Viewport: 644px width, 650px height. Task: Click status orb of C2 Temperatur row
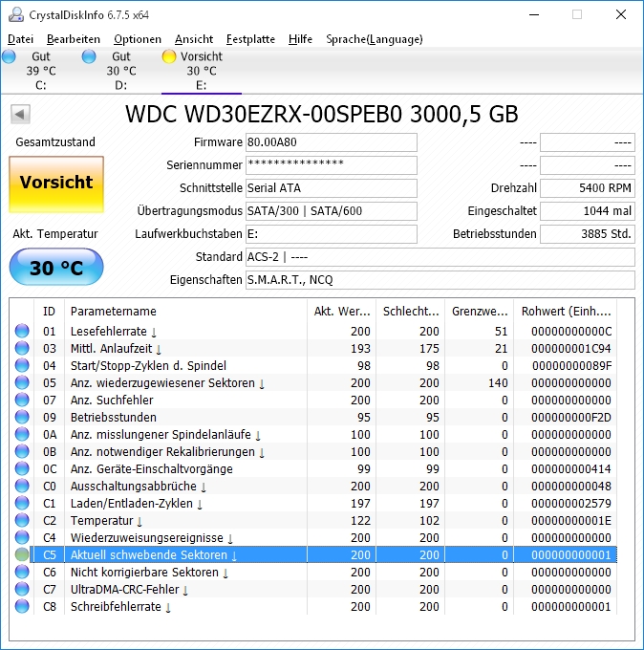tap(22, 520)
